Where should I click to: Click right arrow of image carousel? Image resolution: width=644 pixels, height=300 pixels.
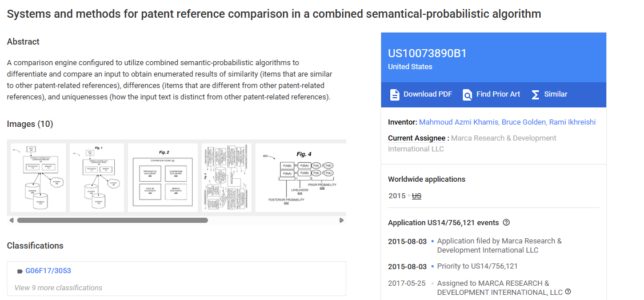click(342, 220)
